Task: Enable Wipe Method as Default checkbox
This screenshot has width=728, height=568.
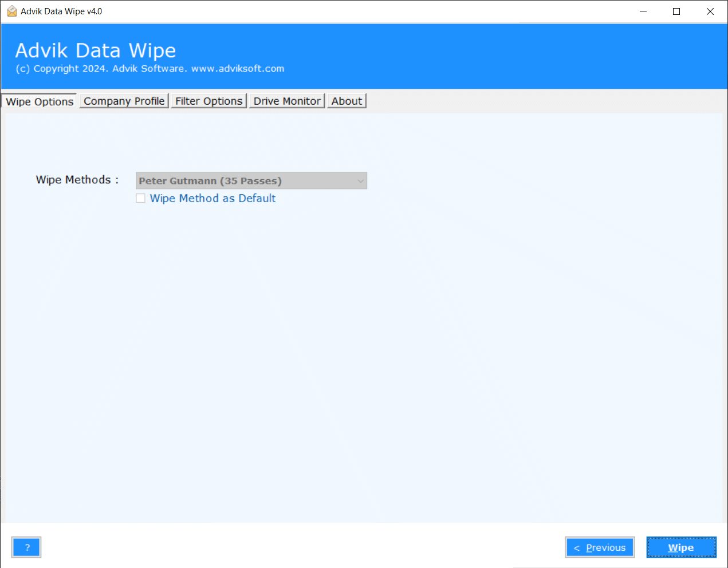Action: tap(140, 198)
